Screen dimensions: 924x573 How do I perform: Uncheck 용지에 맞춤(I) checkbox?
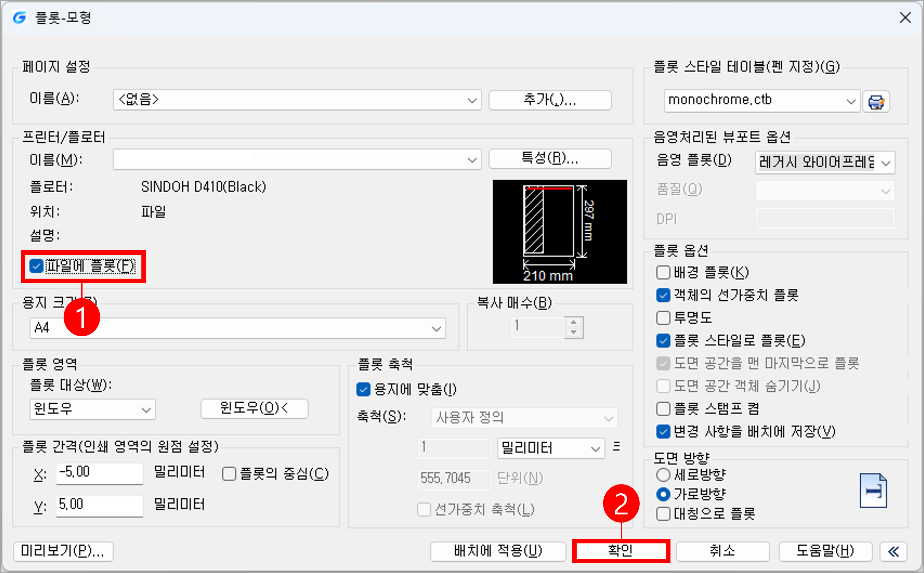point(363,389)
